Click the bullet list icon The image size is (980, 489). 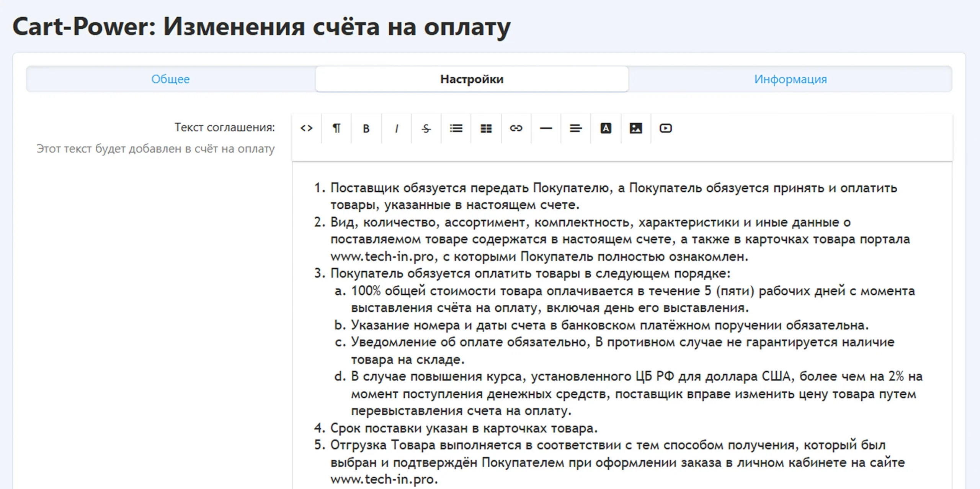pos(456,128)
